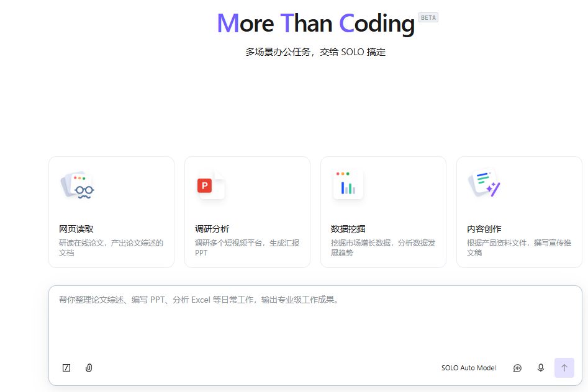This screenshot has width=588, height=392.
Task: Open the 数据挖掘 card
Action: pos(383,212)
